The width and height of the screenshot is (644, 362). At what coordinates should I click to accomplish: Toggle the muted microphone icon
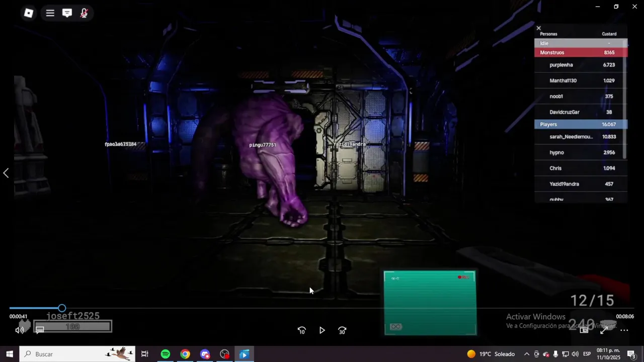(x=84, y=13)
